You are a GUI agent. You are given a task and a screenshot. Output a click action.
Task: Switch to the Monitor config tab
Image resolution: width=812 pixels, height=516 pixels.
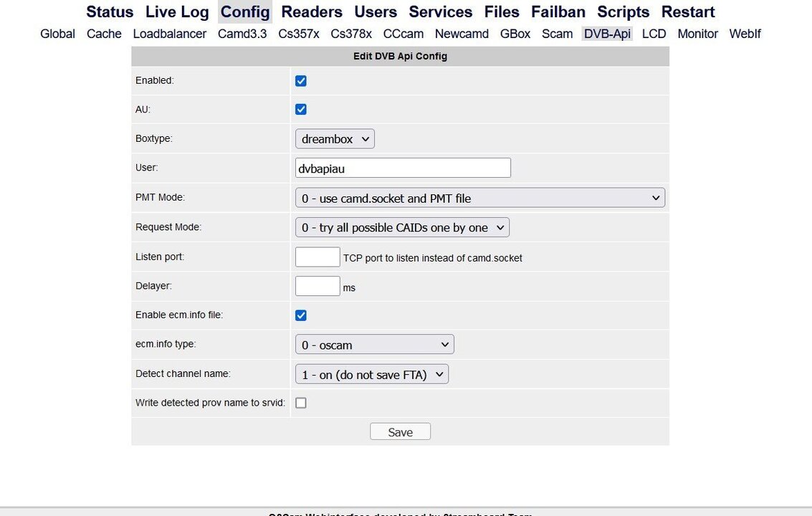click(697, 34)
